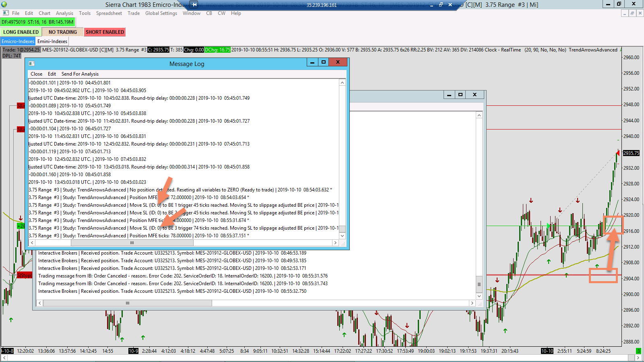Click Message Log horizontal scroll left arrow

pyautogui.click(x=32, y=243)
